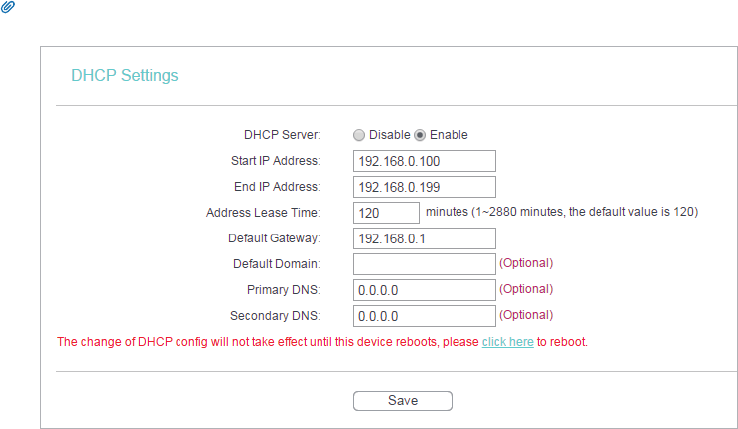Click the lease time minutes hint text

562,212
